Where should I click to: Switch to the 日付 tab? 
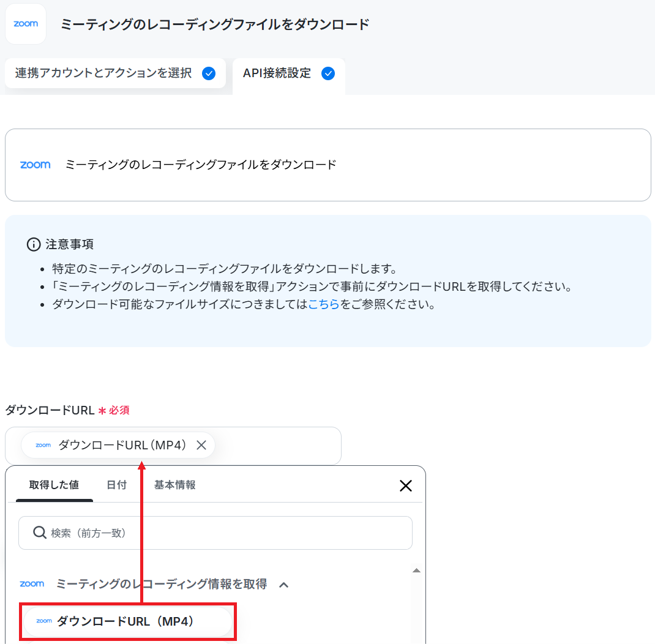click(116, 485)
